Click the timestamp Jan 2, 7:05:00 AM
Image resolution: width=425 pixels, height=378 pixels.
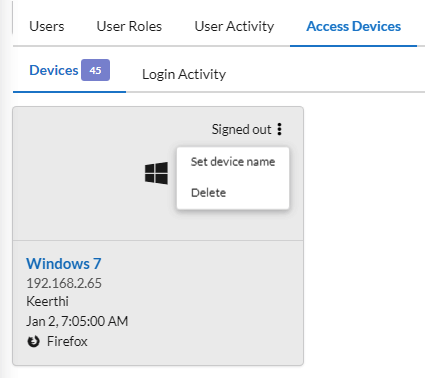pos(77,321)
